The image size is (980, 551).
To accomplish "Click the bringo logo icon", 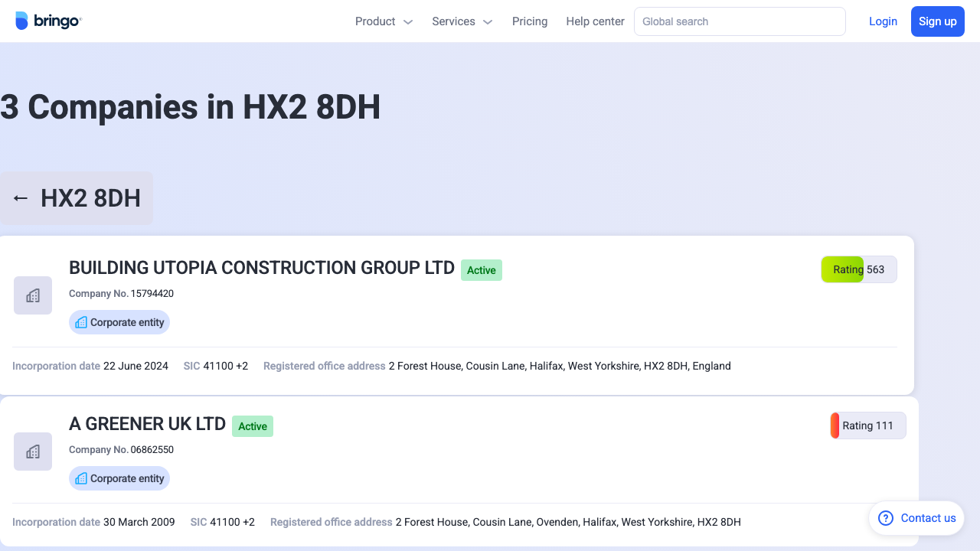I will pos(23,21).
